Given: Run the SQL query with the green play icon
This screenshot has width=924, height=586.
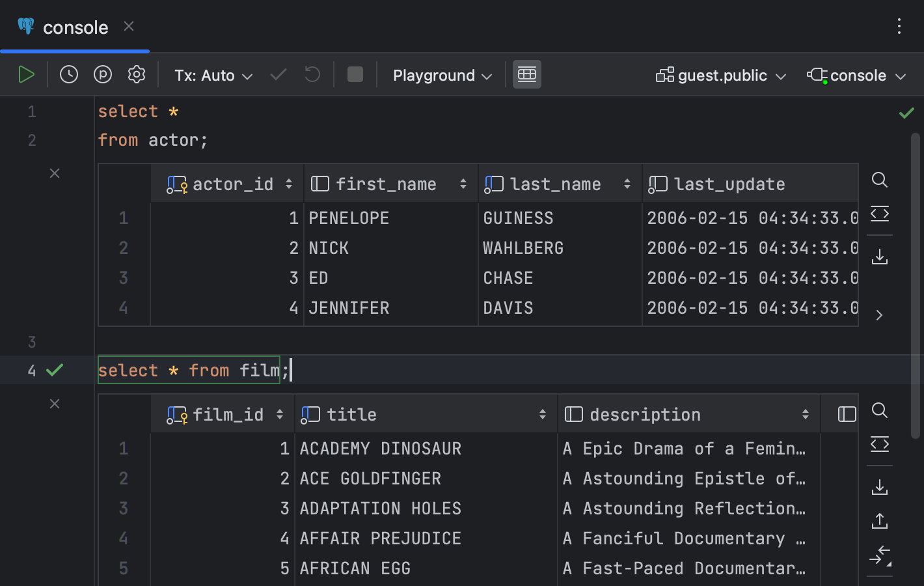Looking at the screenshot, I should click(x=27, y=74).
